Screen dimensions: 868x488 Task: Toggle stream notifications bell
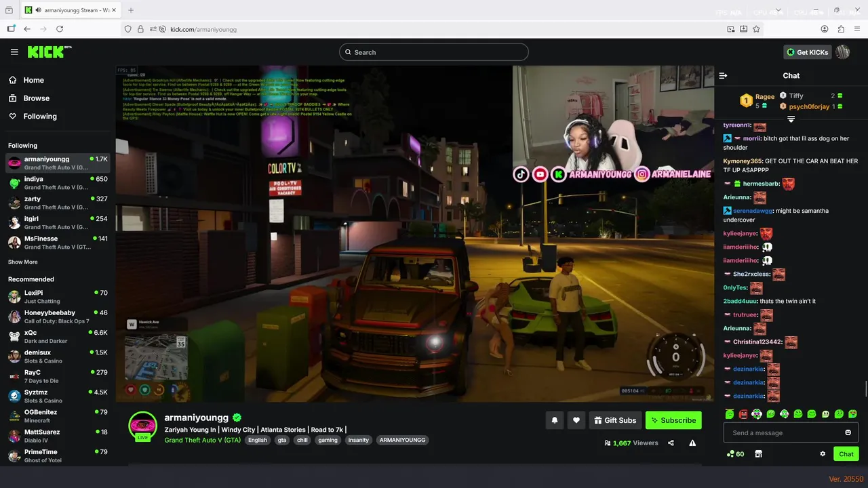555,420
